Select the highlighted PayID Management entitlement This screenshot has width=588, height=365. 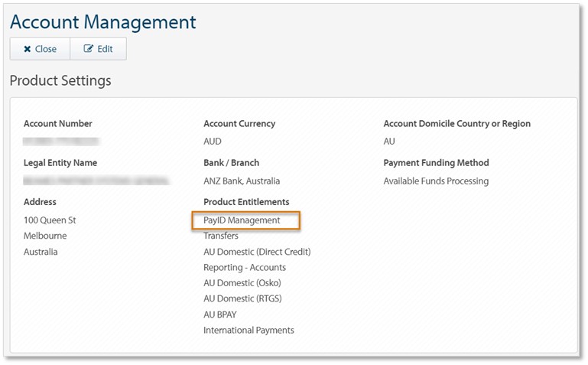point(242,220)
